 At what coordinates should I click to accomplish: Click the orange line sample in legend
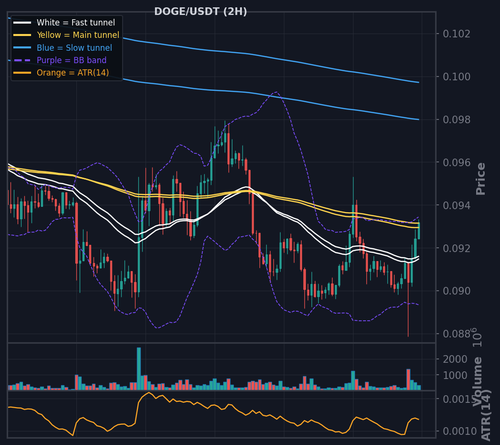(22, 73)
